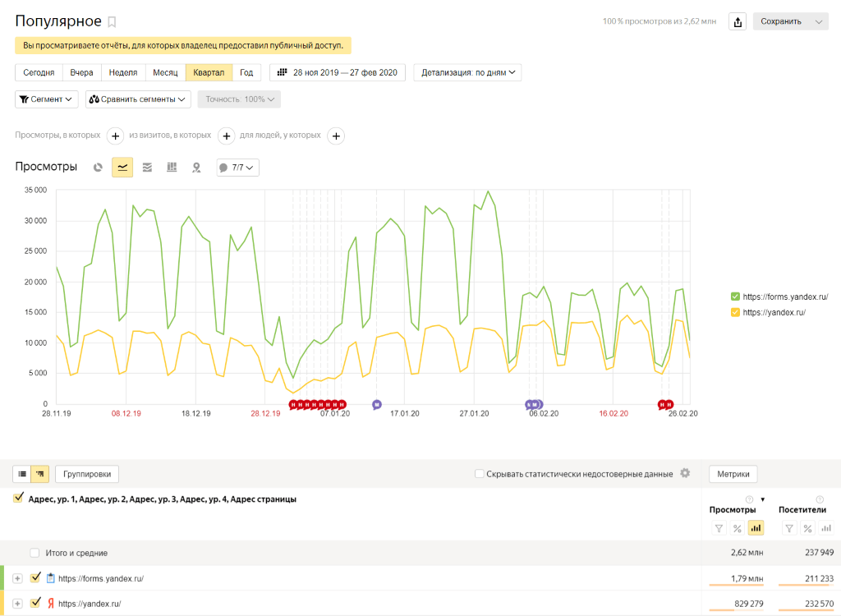Viewport: 841px width, 616px height.
Task: Expand the yandex.ru row tree
Action: 17,604
